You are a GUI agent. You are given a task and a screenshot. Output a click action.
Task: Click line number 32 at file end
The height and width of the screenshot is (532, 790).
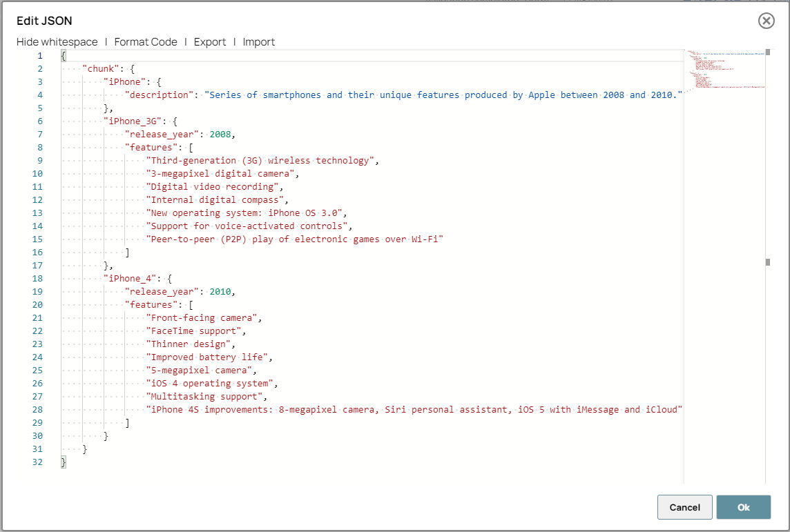coord(39,462)
